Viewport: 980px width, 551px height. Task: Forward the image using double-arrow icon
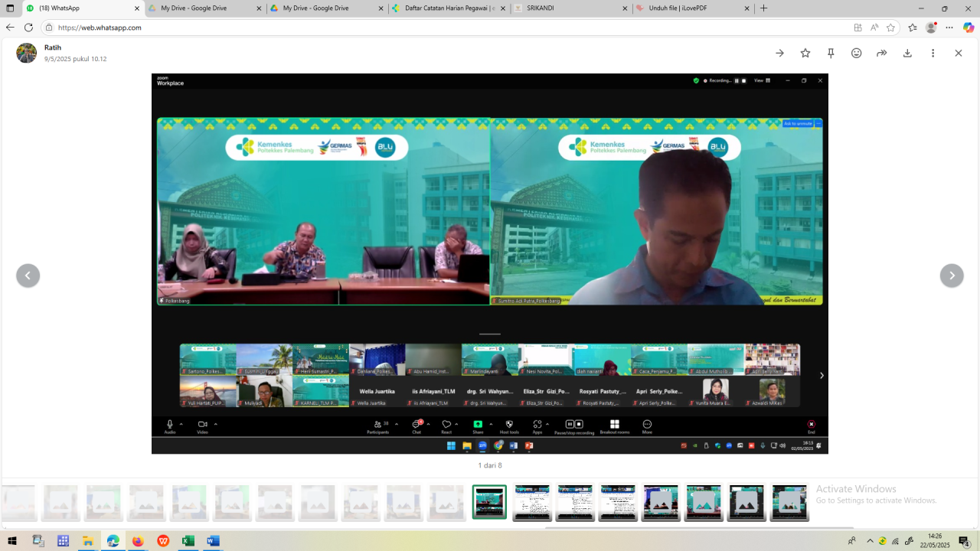point(882,53)
